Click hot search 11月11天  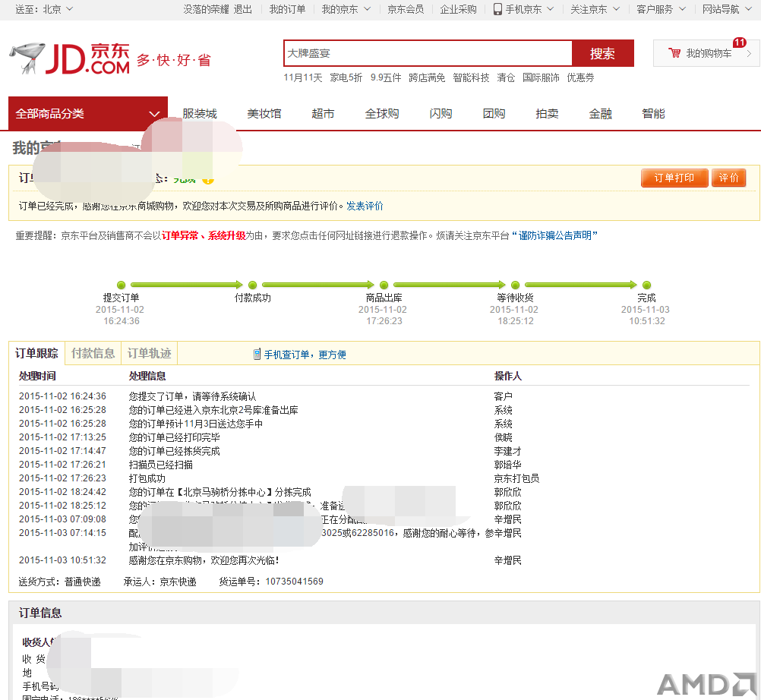click(x=303, y=77)
